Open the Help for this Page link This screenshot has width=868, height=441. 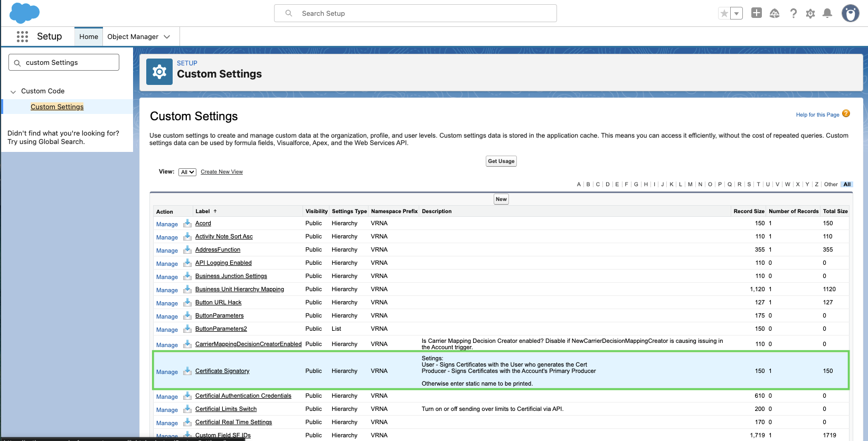point(817,114)
